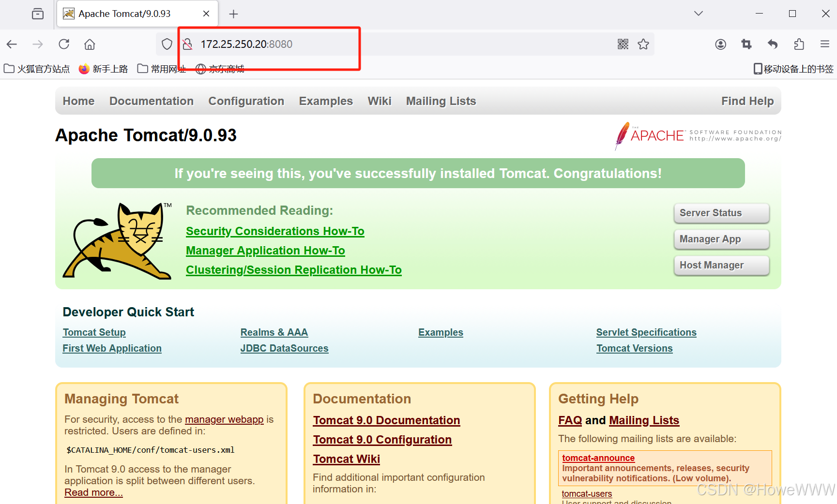Reload the current page
This screenshot has height=504, width=837.
tap(64, 44)
